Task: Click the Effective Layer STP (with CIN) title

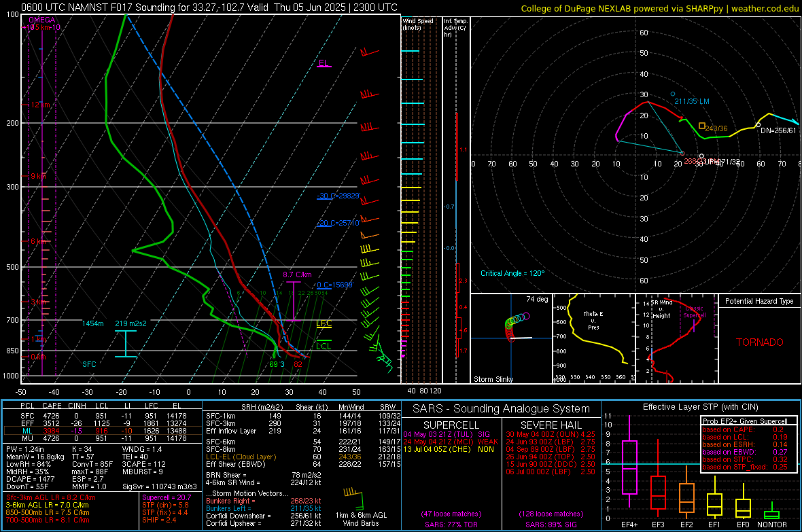Action: coord(700,407)
